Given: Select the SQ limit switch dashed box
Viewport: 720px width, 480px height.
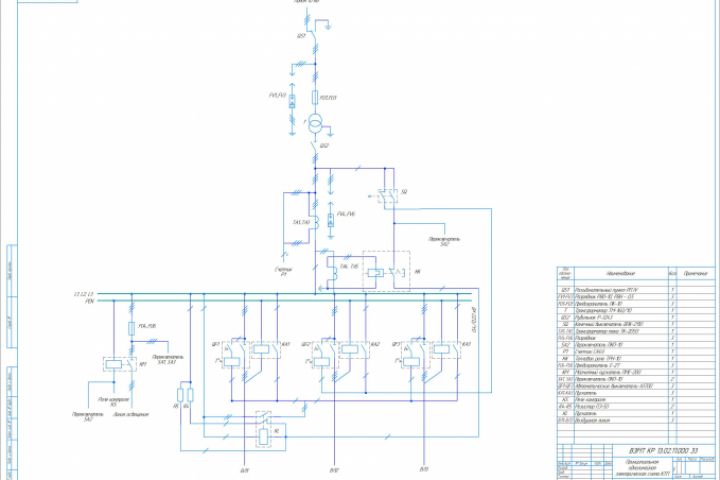Looking at the screenshot, I should click(388, 196).
